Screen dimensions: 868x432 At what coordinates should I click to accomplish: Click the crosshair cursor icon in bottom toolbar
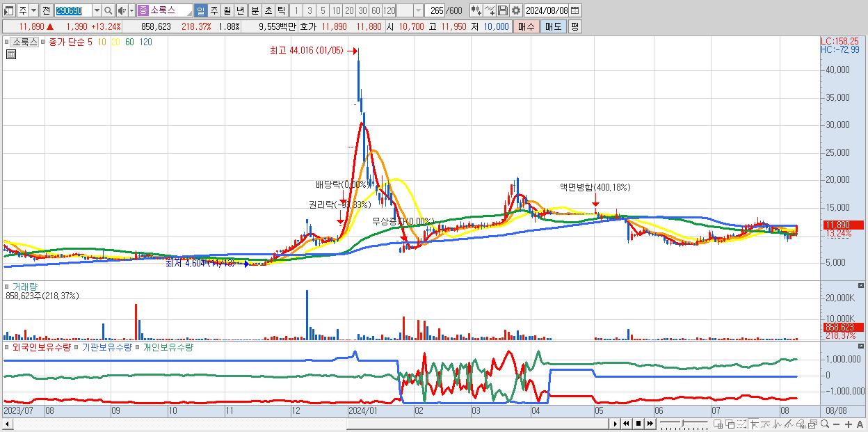[x=754, y=424]
